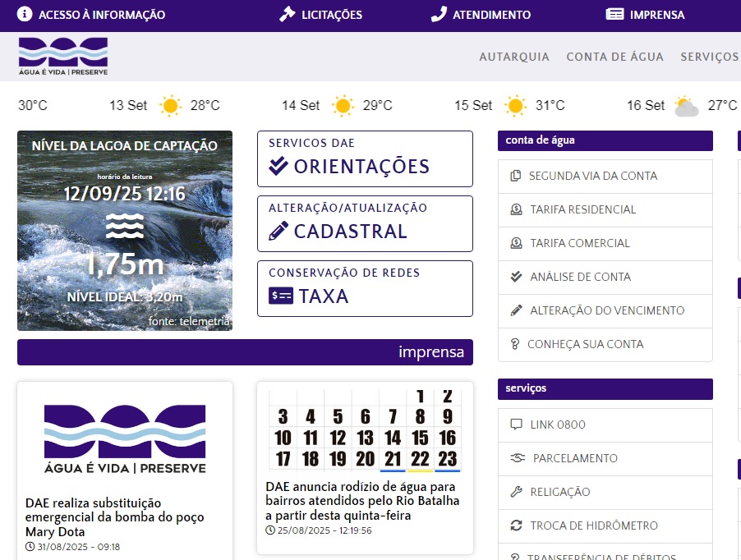Click the checkmark icon beside Orientações
The height and width of the screenshot is (560, 741).
(278, 167)
